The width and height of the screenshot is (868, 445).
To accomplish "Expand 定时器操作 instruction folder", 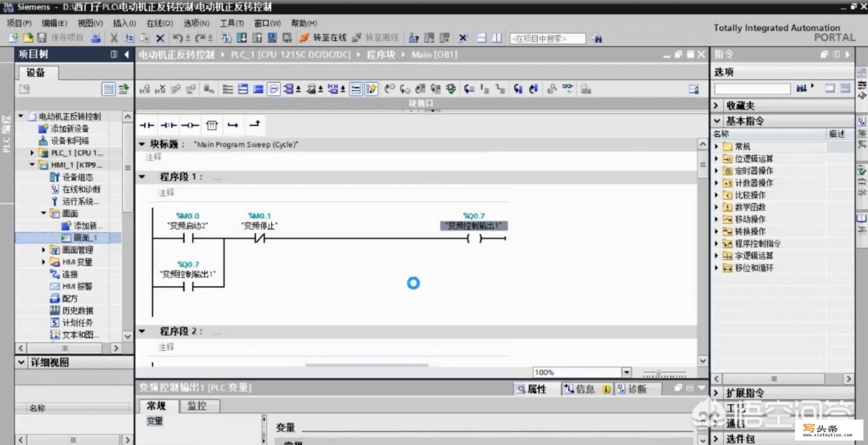I will [x=716, y=171].
